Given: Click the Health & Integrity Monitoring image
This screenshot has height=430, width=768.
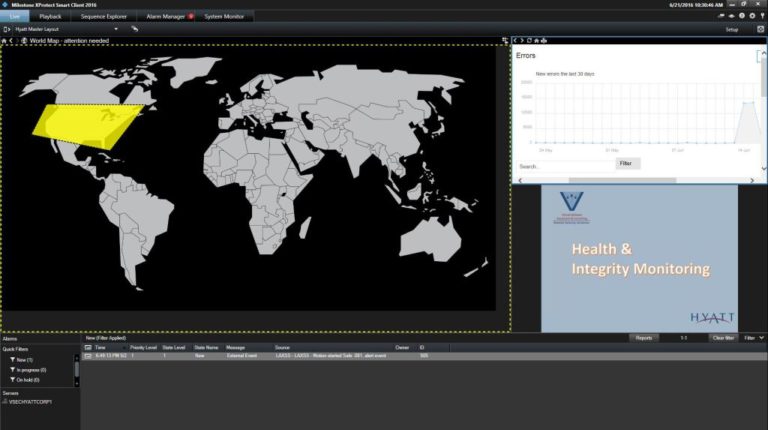Looking at the screenshot, I should point(639,259).
